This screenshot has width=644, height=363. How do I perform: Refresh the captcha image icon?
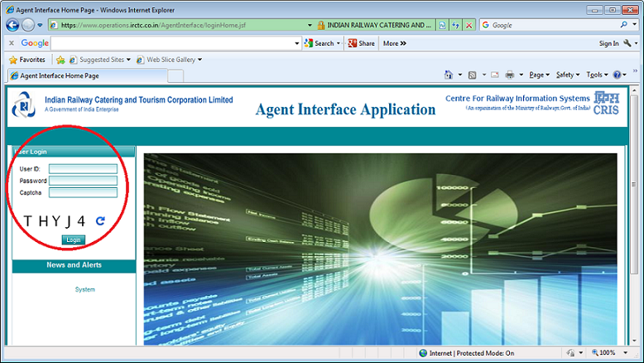click(101, 221)
